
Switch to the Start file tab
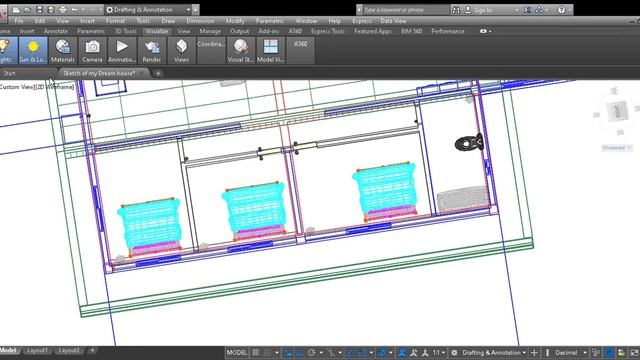tap(9, 73)
